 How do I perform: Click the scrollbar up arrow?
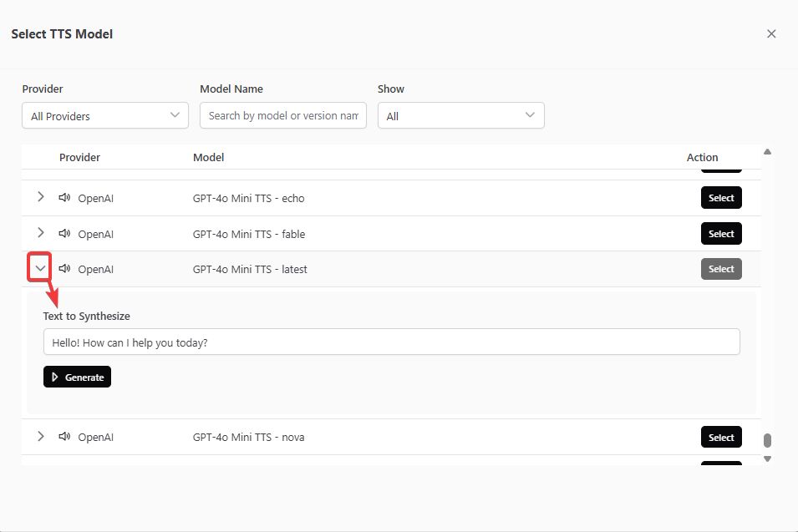pos(767,152)
